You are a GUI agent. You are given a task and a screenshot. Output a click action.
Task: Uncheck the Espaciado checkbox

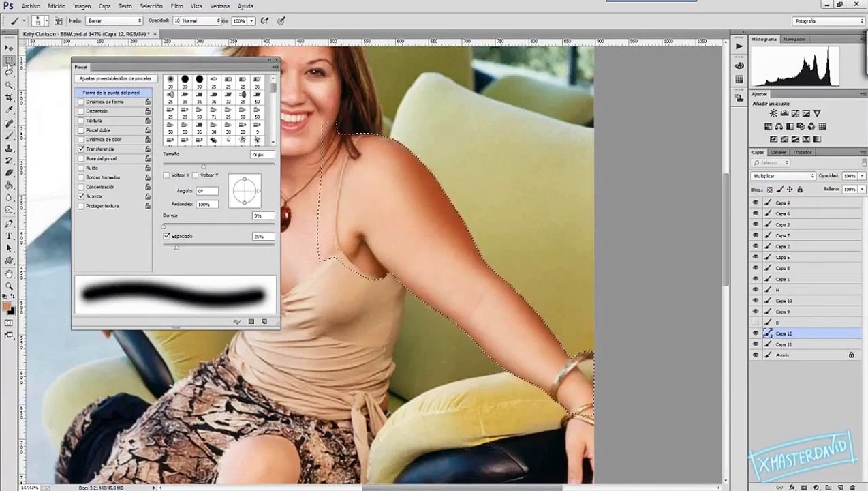point(166,236)
